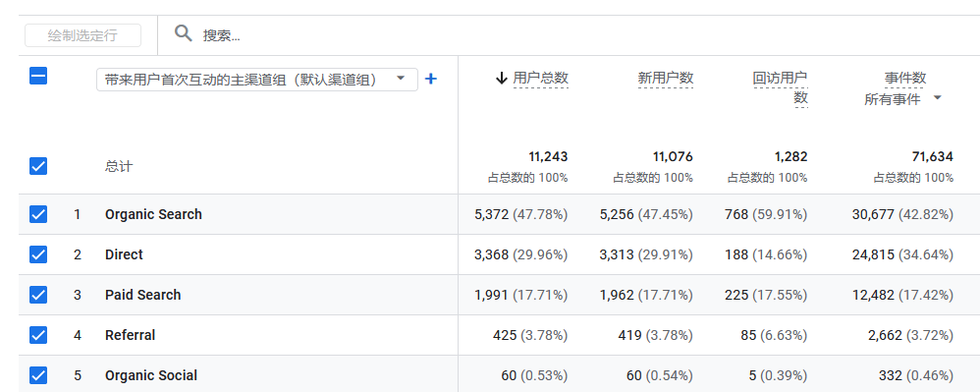980x392 pixels.
Task: Open the 所有事件 event filter dropdown
Action: [x=902, y=99]
